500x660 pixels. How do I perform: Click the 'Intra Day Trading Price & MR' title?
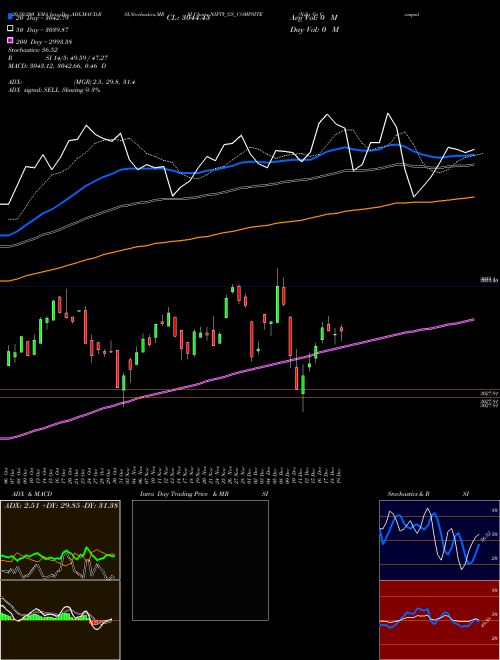click(x=184, y=494)
